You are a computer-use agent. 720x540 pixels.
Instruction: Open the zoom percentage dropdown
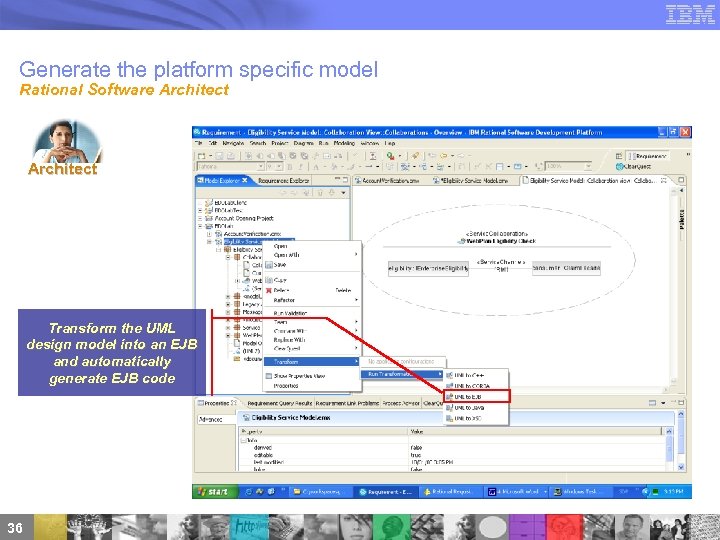click(588, 166)
